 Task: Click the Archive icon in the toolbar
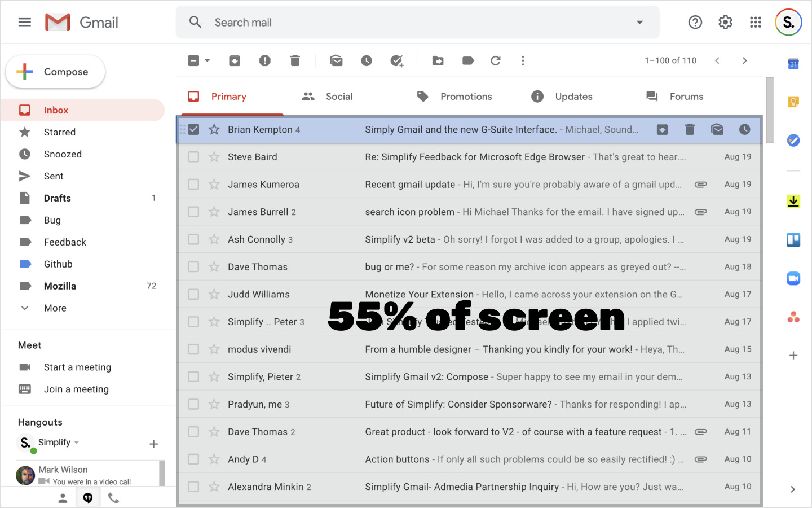pyautogui.click(x=235, y=60)
